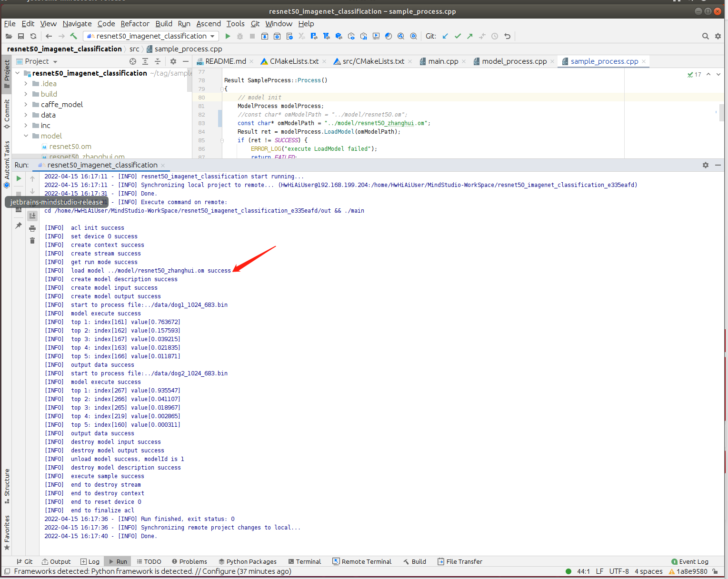This screenshot has height=579, width=728.
Task: Commit changes with the green checkmark
Action: pyautogui.click(x=458, y=36)
